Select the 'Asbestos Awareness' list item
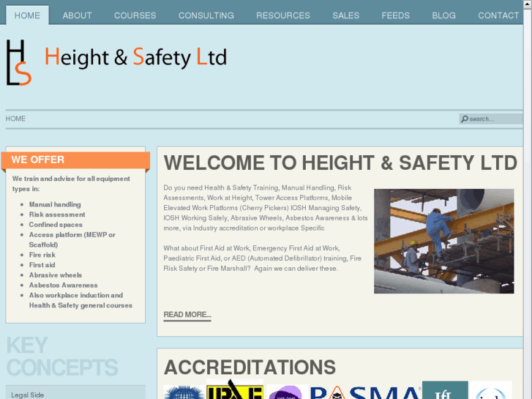 (64, 286)
